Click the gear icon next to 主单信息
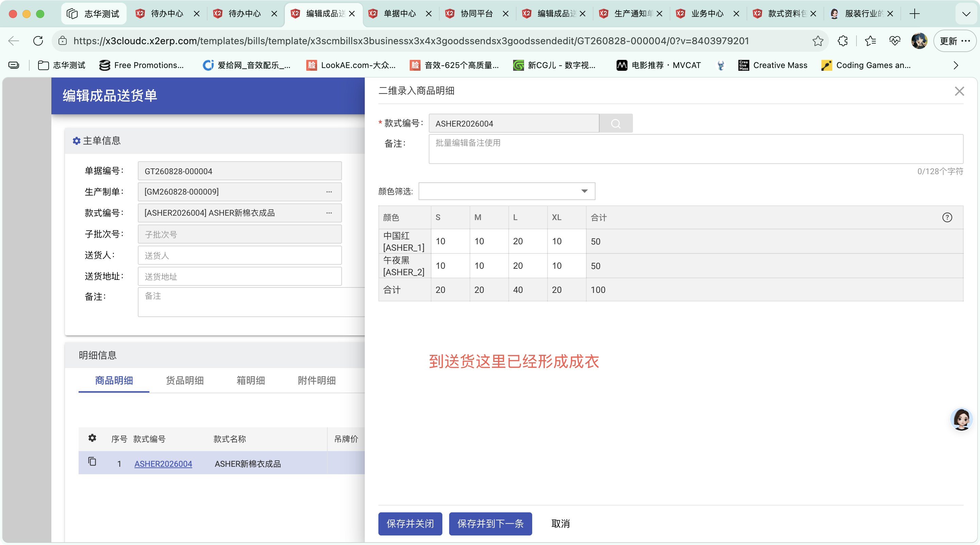Screen dimensions: 980x545 [x=77, y=141]
